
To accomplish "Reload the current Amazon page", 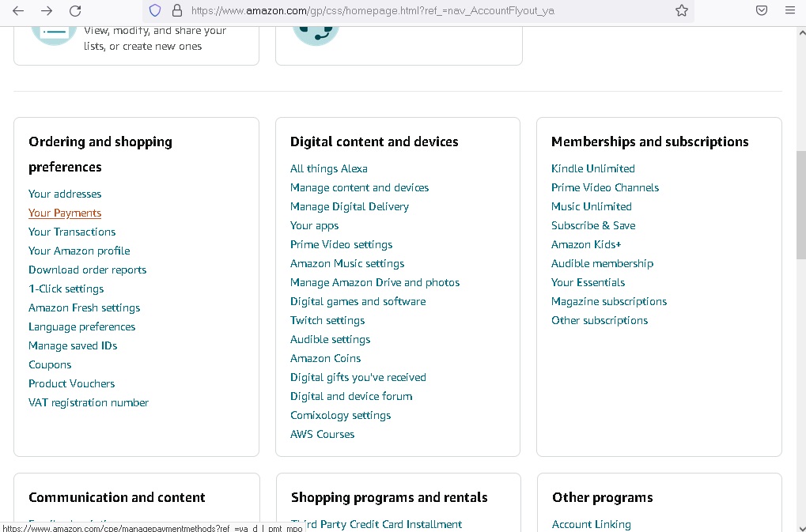I will click(x=75, y=11).
